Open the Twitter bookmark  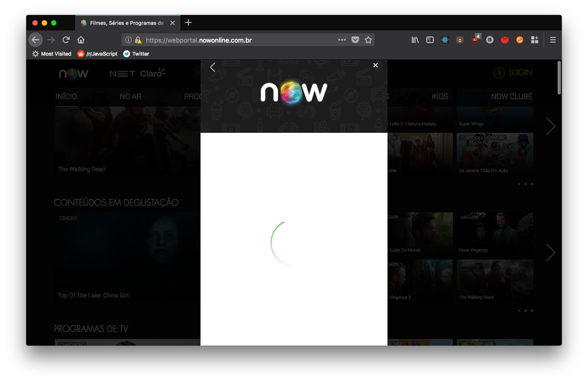pos(136,54)
